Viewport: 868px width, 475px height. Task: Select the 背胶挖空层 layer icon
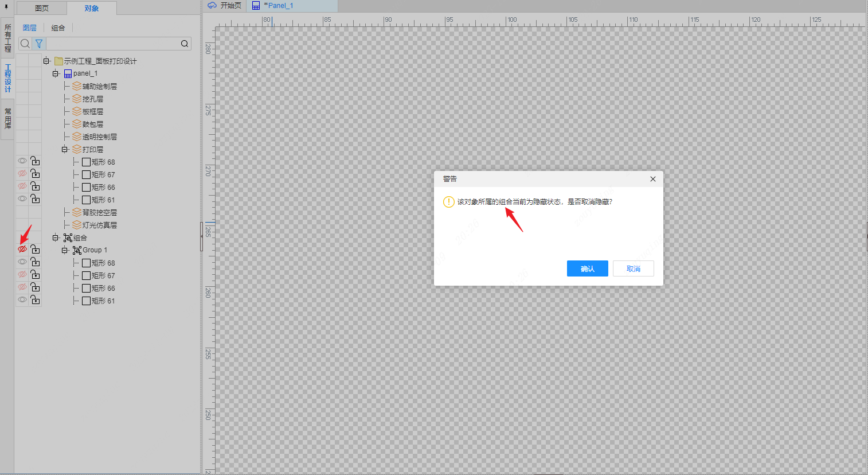77,212
